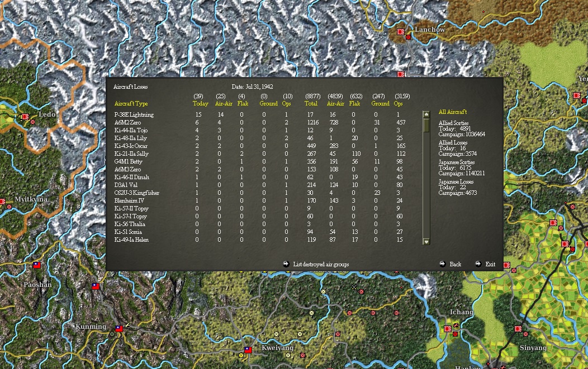
Task: Sort by Air-Air header under (25)
Action: (224, 103)
